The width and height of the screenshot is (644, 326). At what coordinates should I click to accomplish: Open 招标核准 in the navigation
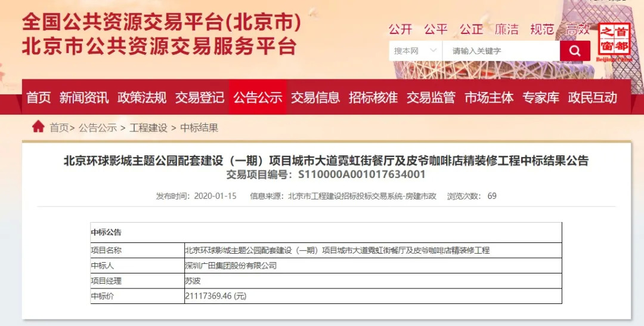point(373,97)
